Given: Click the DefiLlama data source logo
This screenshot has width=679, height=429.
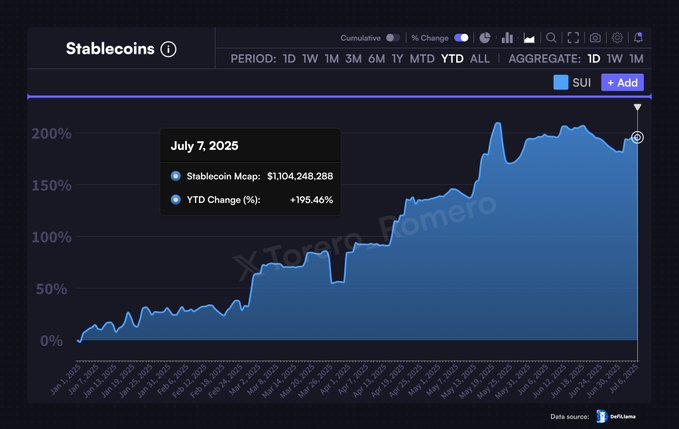Looking at the screenshot, I should [616, 416].
